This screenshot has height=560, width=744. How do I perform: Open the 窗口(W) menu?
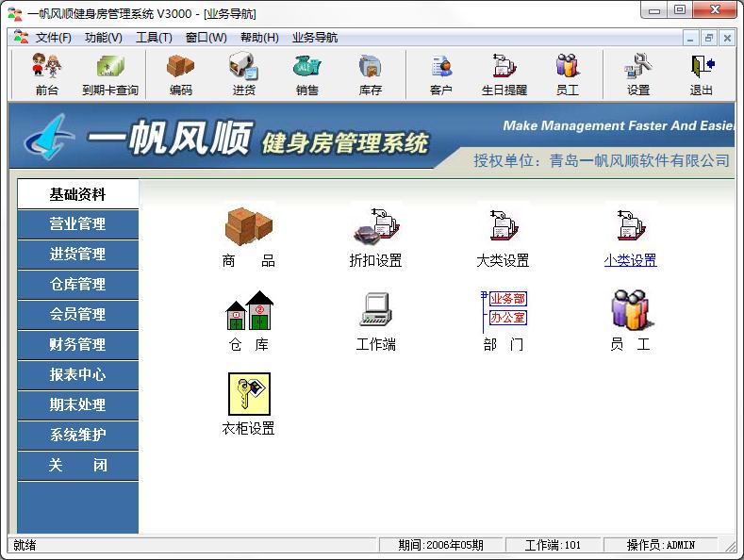[206, 38]
